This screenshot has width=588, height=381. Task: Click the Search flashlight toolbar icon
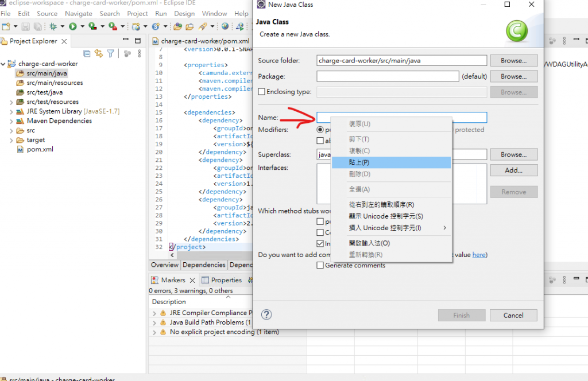[203, 26]
